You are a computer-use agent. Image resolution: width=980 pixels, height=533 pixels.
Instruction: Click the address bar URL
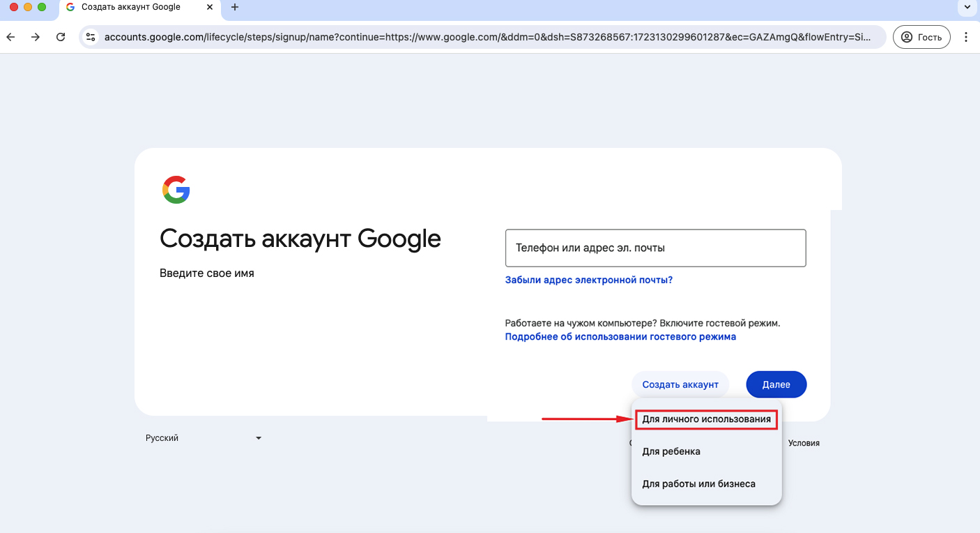[487, 37]
